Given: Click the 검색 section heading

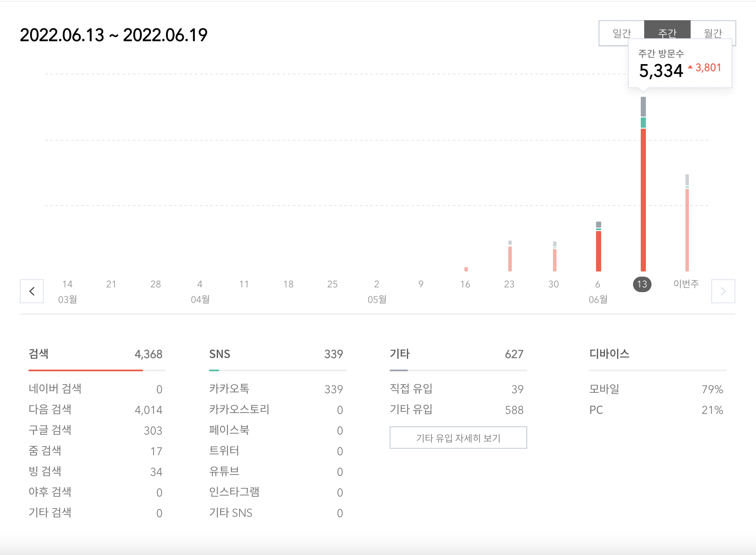Looking at the screenshot, I should [38, 354].
